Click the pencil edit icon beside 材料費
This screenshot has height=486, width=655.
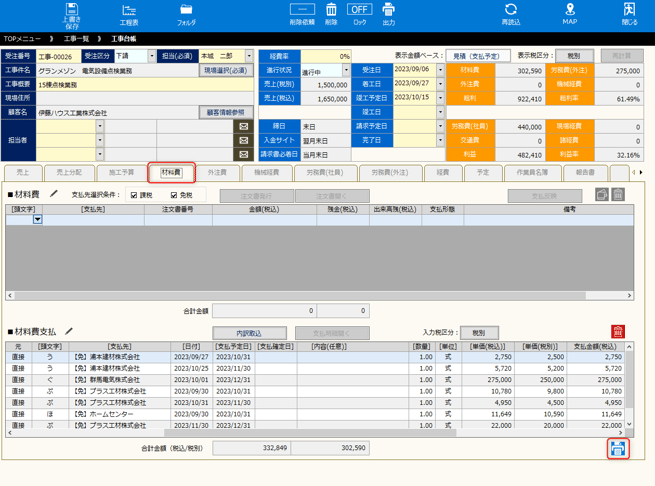pos(53,193)
